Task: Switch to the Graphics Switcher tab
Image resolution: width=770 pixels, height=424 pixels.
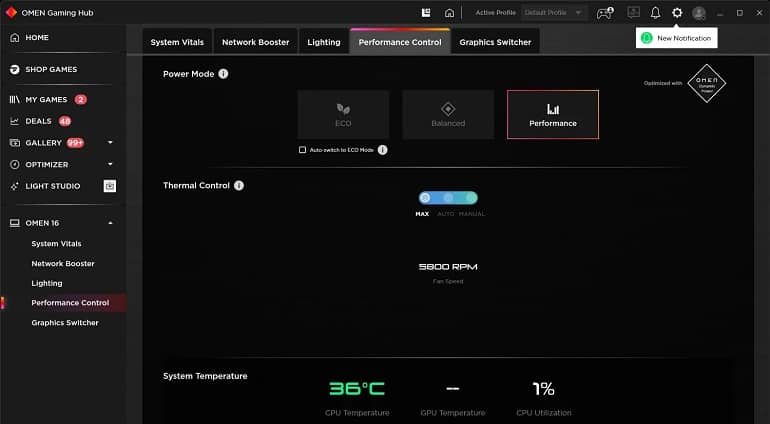Action: (x=495, y=42)
